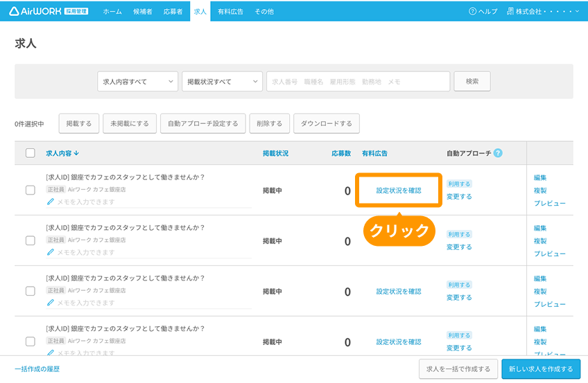Open the 掲載状況すべて dropdown
Screen dimensions: 588x383
click(222, 81)
